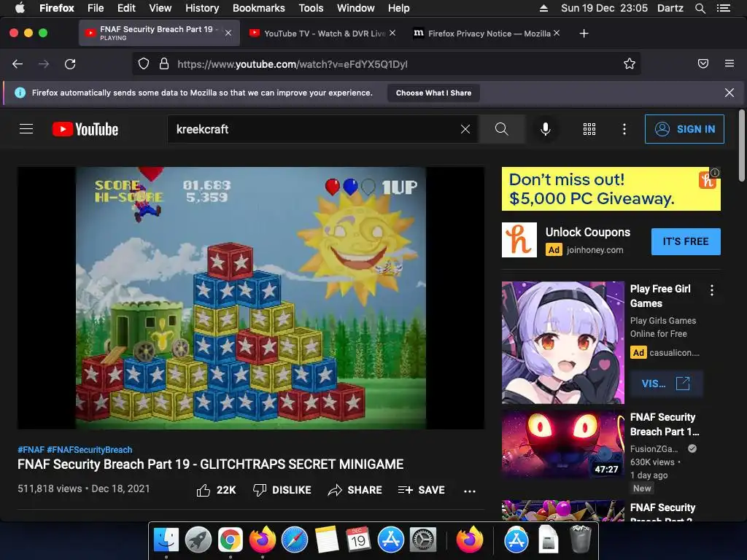Viewport: 747px width, 560px height.
Task: Open the Trash in the Dock
Action: [580, 540]
